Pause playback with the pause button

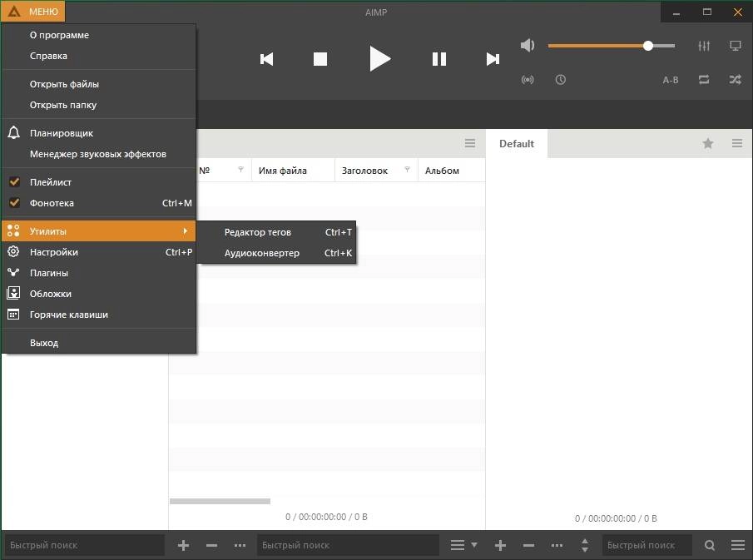click(439, 59)
